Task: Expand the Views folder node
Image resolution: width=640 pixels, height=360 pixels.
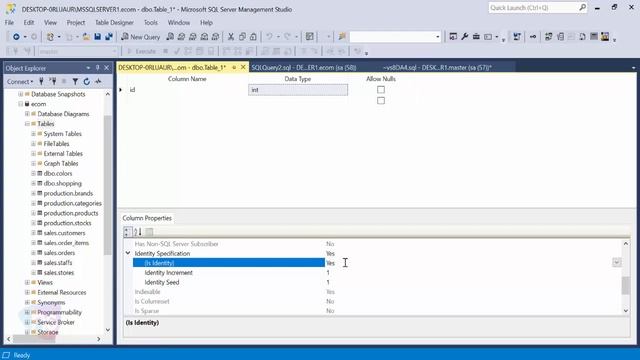Action: (x=27, y=282)
